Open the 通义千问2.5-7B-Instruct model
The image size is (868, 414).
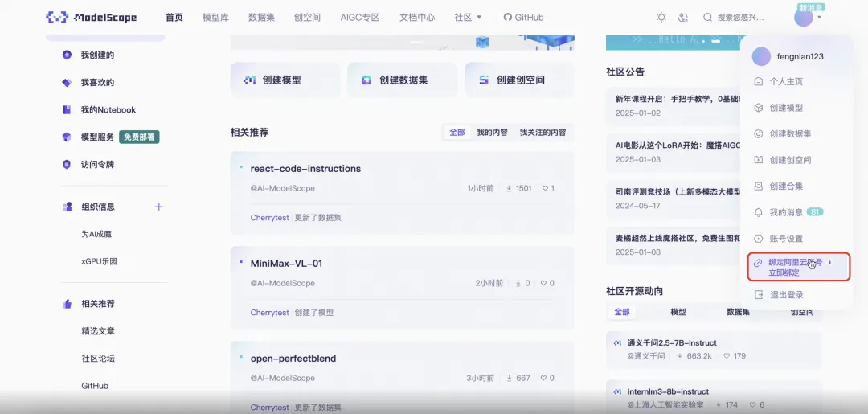pos(671,342)
